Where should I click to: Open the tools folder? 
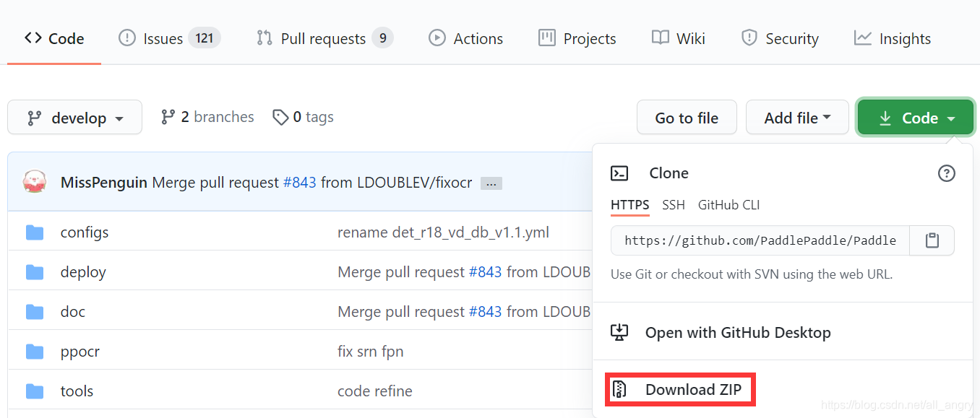coord(77,391)
